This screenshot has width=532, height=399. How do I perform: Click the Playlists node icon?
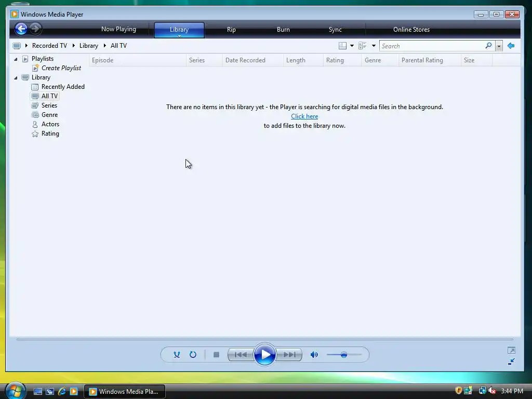tap(25, 59)
